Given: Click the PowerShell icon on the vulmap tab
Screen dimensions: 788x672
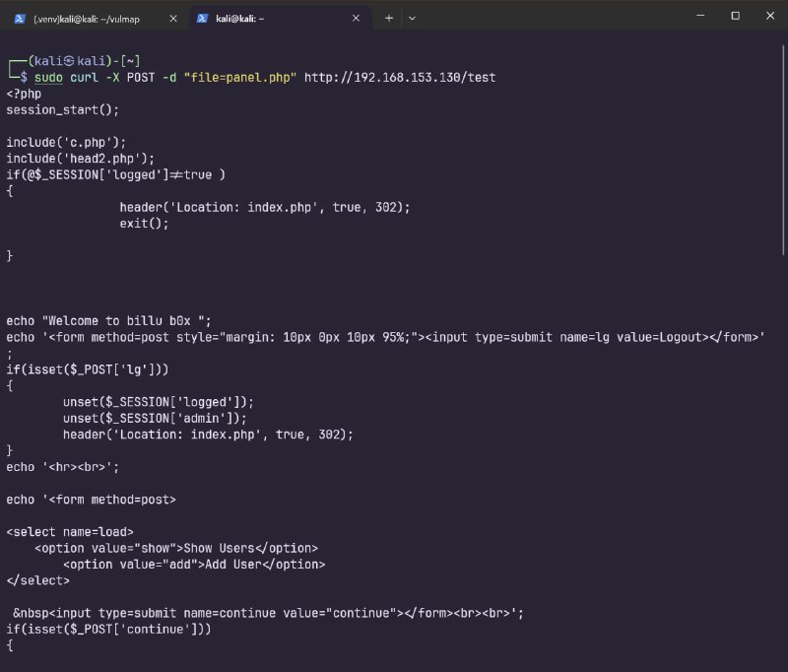Looking at the screenshot, I should point(19,18).
